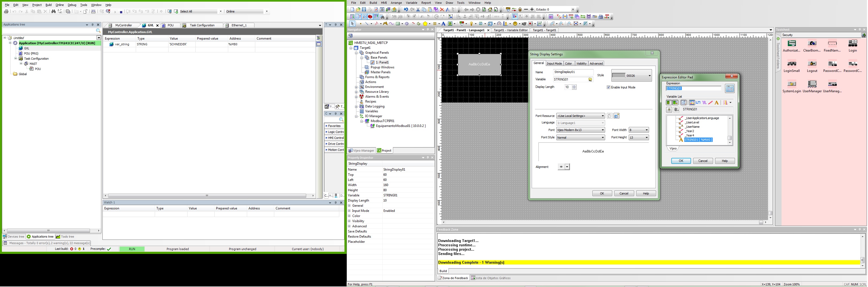Click the red X Delete icon in Vijeo toolbar

(x=442, y=9)
